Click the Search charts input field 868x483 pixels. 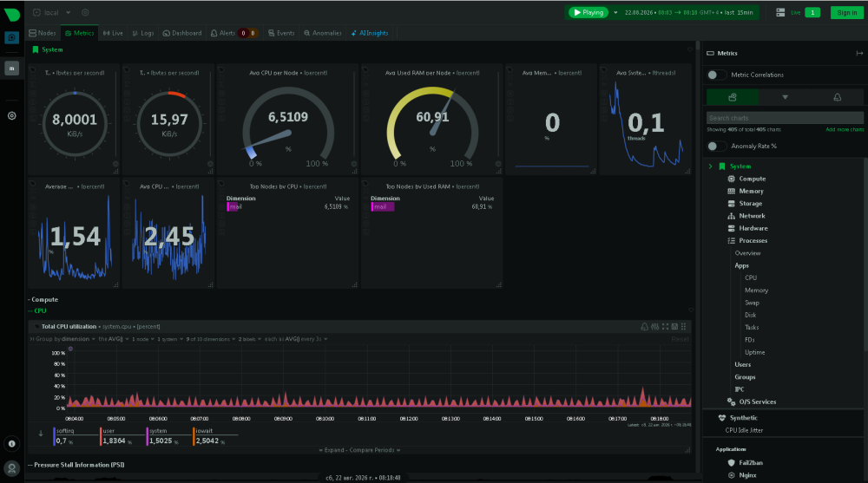pos(785,118)
